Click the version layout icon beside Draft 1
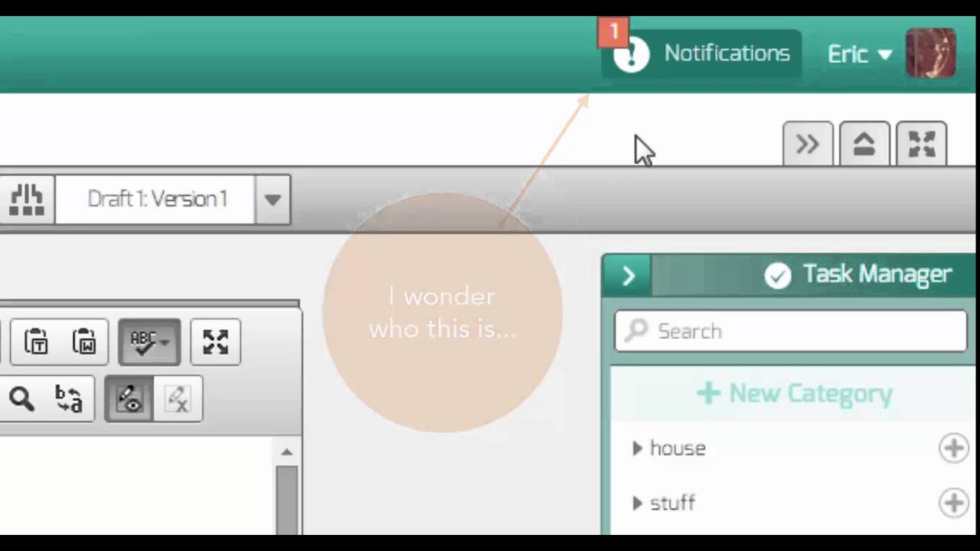The image size is (980, 551). pos(27,199)
